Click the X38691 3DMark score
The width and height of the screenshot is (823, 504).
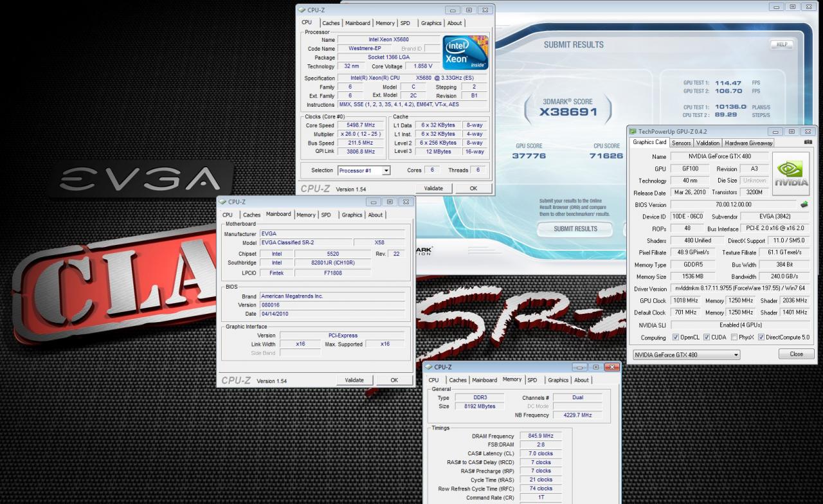click(x=568, y=112)
